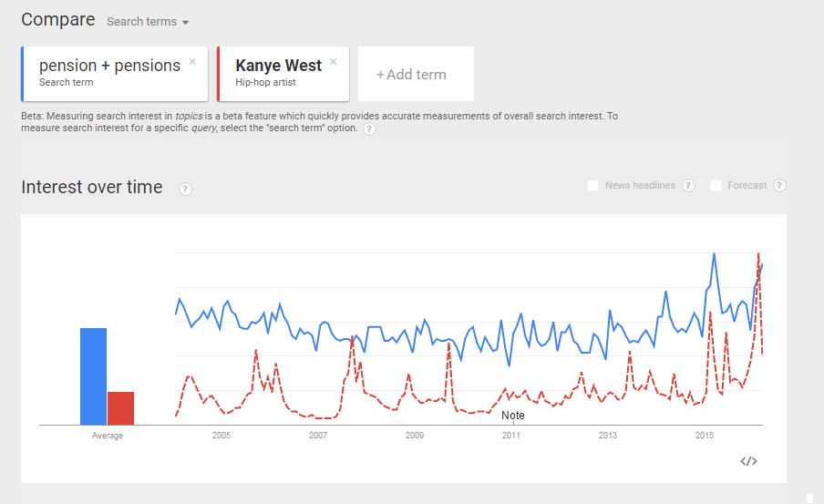824x504 pixels.
Task: Remove the pension + pensions search term
Action: pos(192,61)
